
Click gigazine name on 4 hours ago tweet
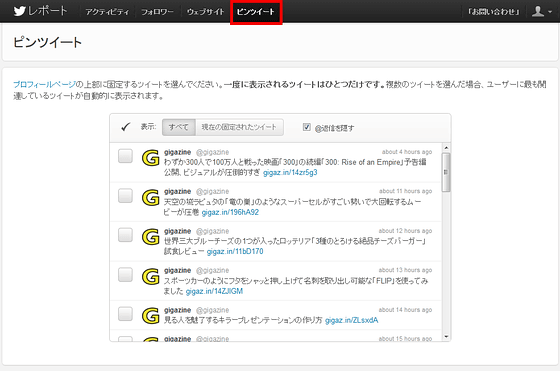click(178, 152)
